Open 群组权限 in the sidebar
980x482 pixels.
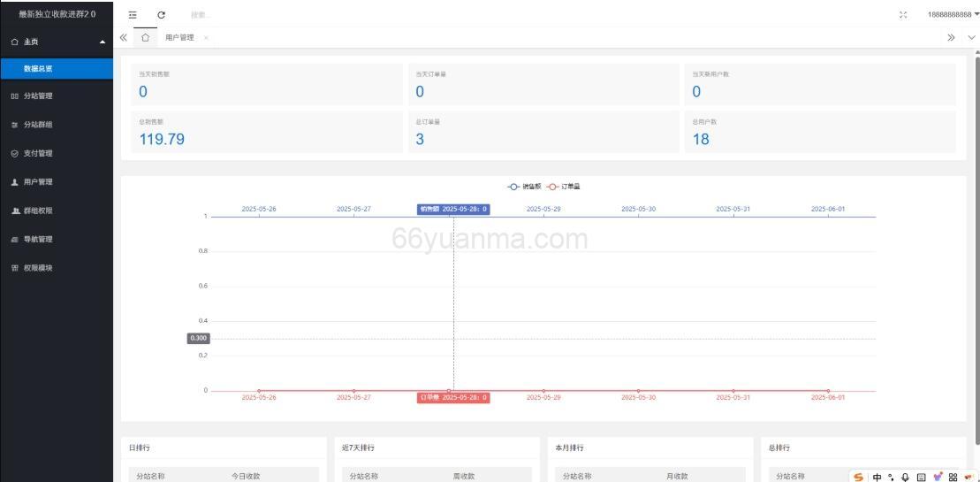pos(57,210)
